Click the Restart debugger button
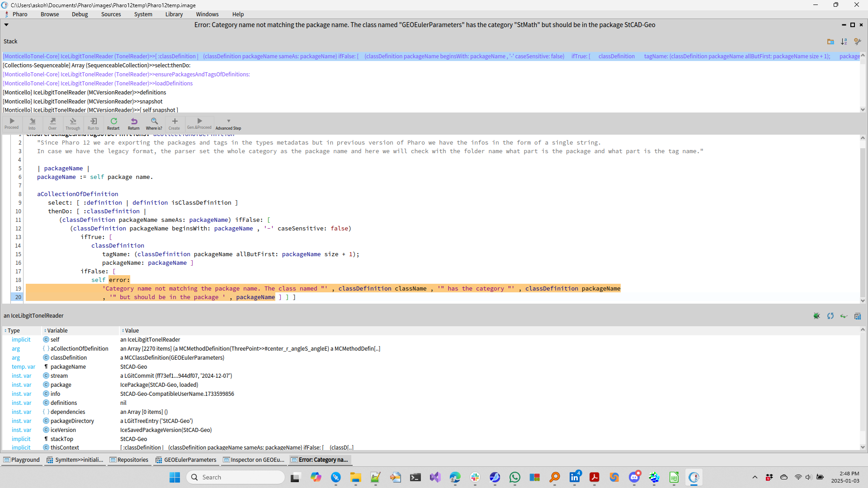The image size is (868, 488). point(113,123)
